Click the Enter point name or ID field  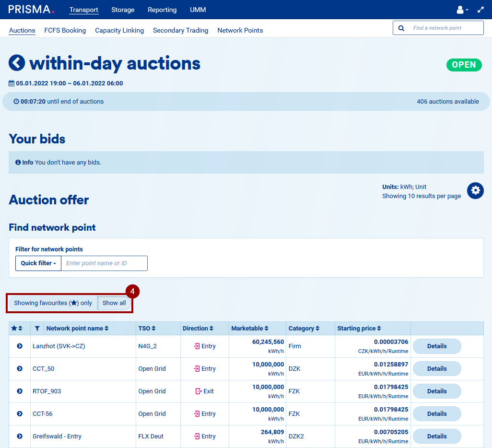[x=104, y=263]
